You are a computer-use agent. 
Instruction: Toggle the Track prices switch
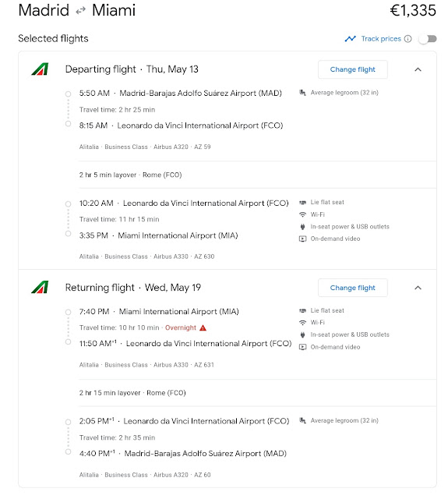click(x=428, y=39)
